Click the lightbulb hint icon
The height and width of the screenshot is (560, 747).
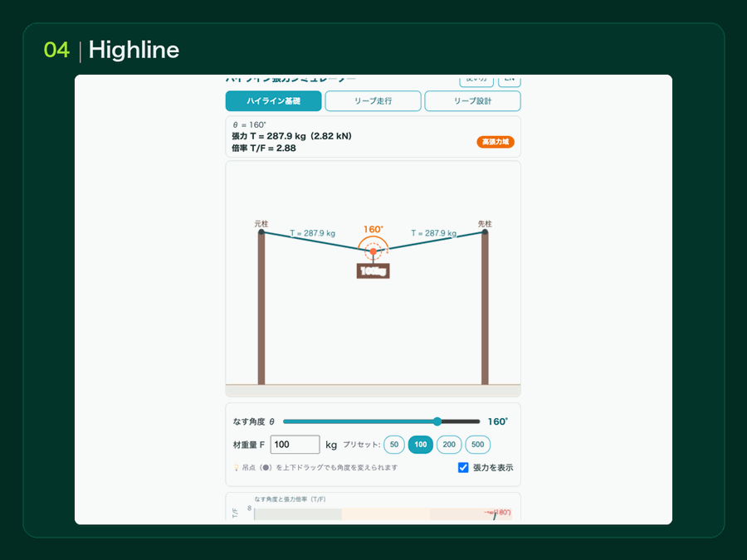point(236,468)
